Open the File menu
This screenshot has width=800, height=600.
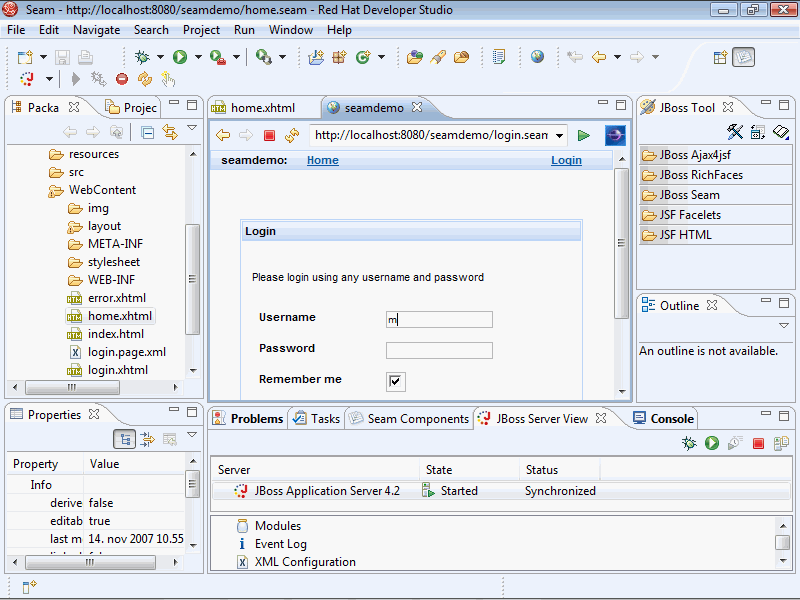coord(16,30)
